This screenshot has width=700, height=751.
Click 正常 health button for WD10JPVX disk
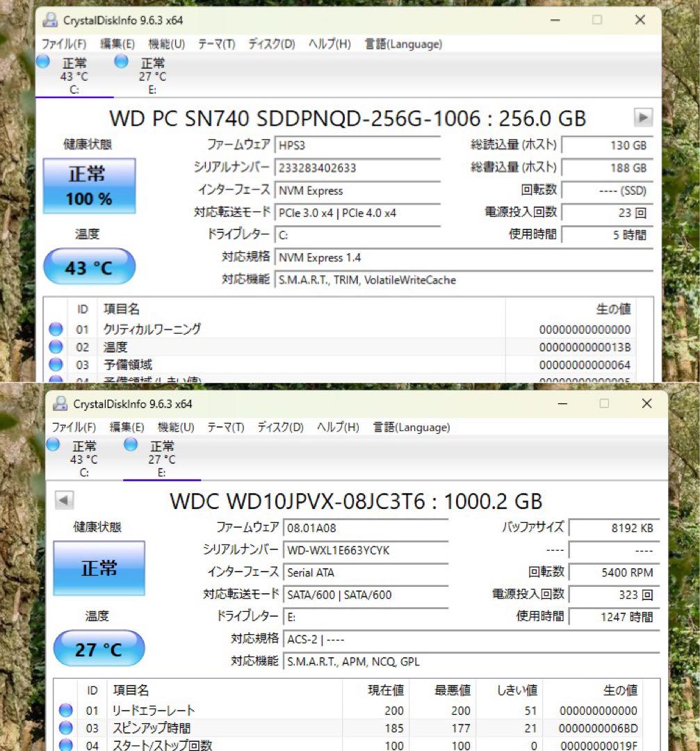99,568
